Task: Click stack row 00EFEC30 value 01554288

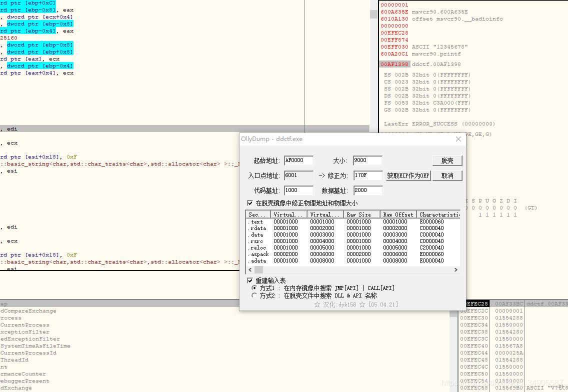Action: point(509,317)
